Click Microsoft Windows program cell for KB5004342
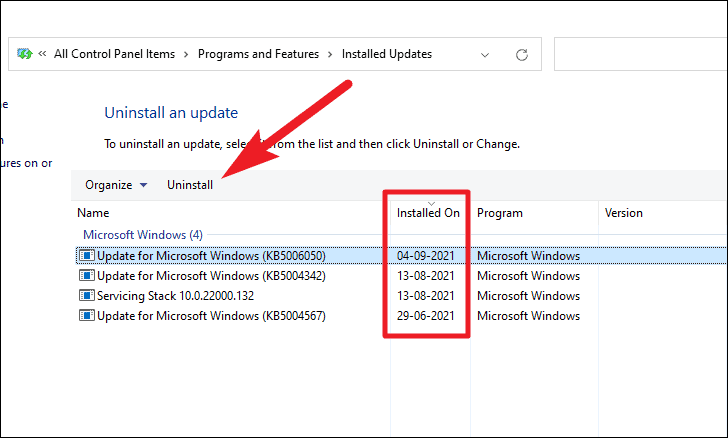The width and height of the screenshot is (728, 438). (x=528, y=275)
